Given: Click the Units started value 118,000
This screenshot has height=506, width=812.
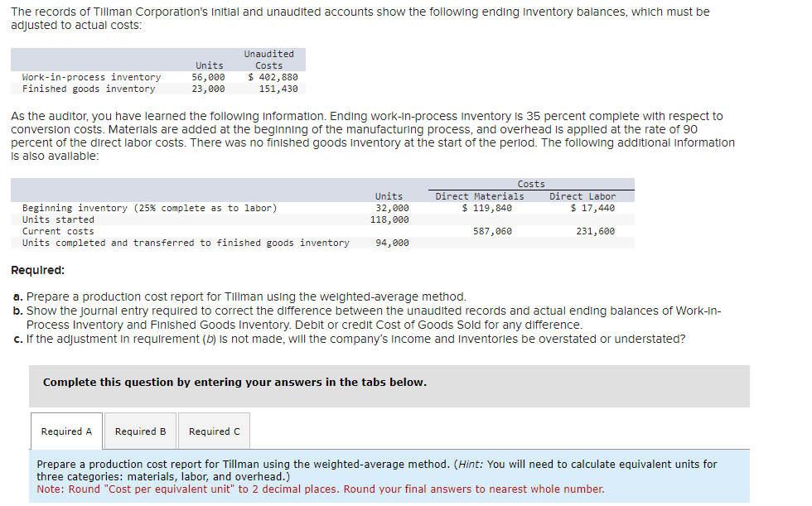Looking at the screenshot, I should tap(390, 219).
